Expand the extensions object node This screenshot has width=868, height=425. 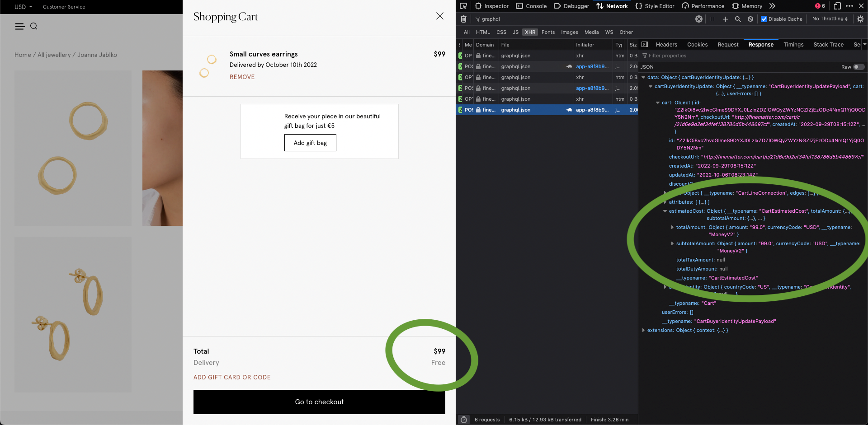click(643, 331)
